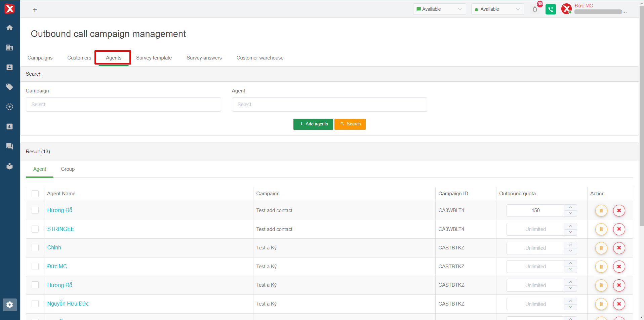Pause Hương Đỗ in Test add contact
This screenshot has width=644, height=320.
click(601, 211)
